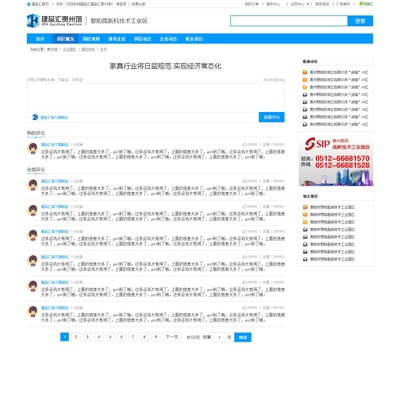
Task: Open first headline in 最新动态 list
Action: click(x=339, y=72)
